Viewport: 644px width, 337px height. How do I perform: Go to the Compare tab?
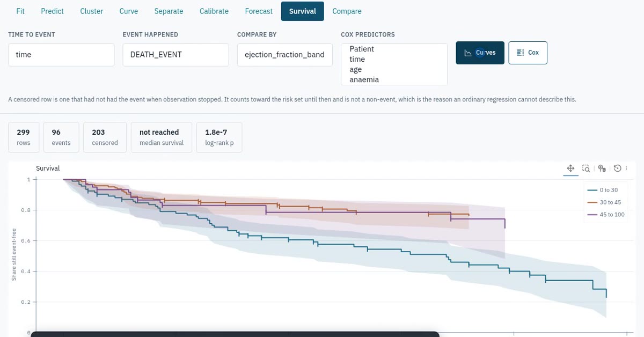click(x=347, y=11)
